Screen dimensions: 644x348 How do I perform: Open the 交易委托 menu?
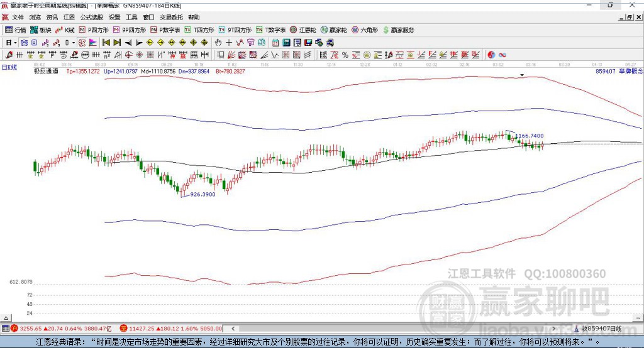coord(171,17)
